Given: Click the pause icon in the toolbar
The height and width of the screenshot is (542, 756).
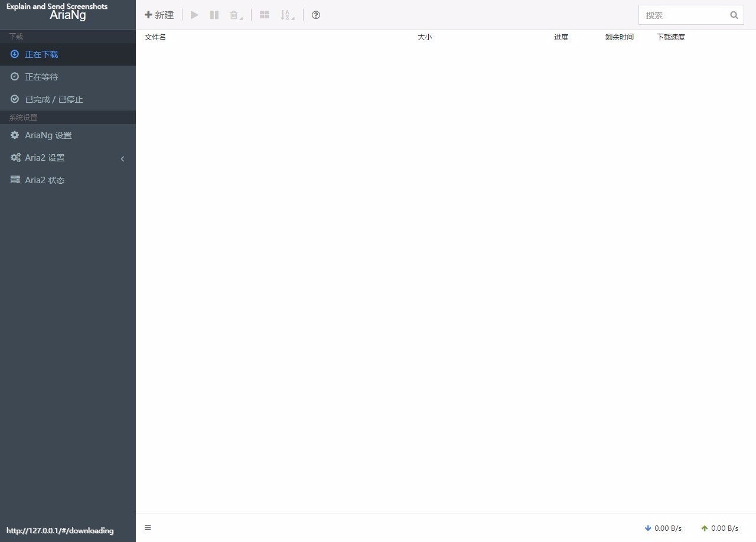Looking at the screenshot, I should 214,15.
